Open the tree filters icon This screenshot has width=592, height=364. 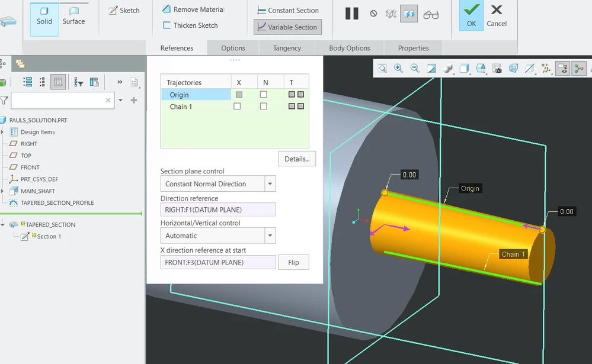tap(79, 82)
